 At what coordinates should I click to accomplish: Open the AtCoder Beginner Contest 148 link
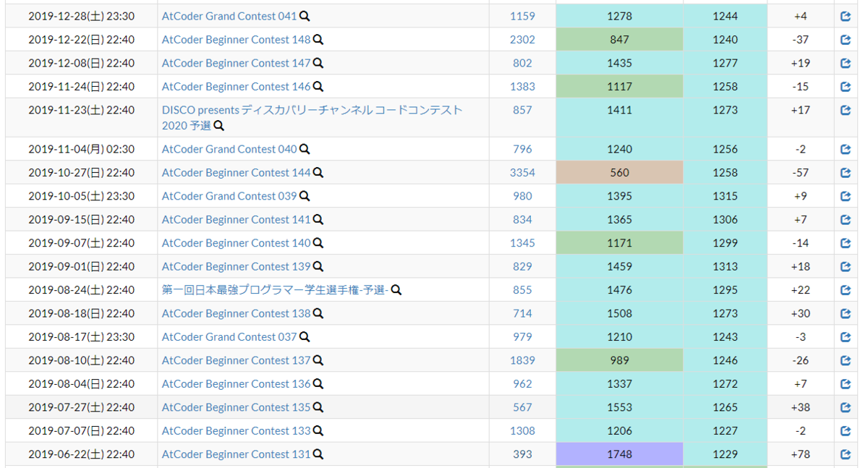[x=236, y=40]
